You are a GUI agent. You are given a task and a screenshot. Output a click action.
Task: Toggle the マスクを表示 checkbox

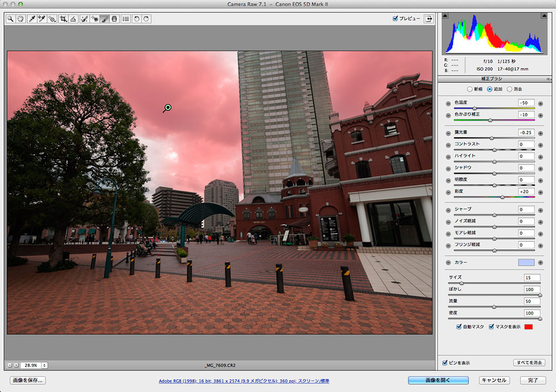tap(491, 326)
